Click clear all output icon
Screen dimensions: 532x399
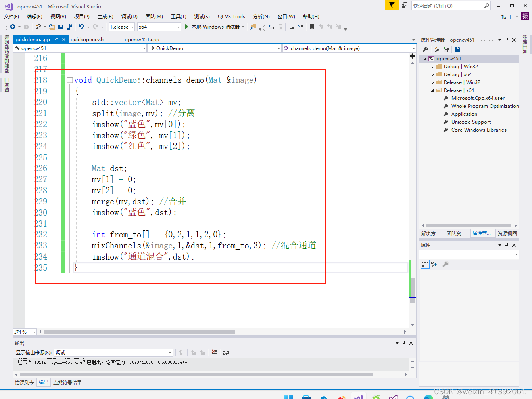215,352
